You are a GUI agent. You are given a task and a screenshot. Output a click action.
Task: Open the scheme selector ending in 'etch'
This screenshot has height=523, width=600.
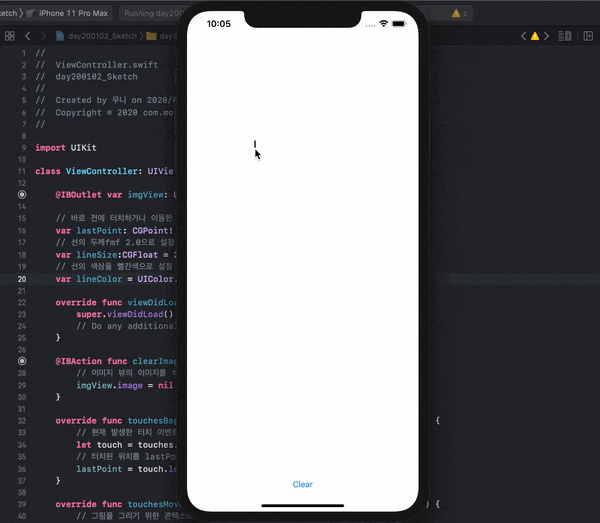pyautogui.click(x=9, y=13)
